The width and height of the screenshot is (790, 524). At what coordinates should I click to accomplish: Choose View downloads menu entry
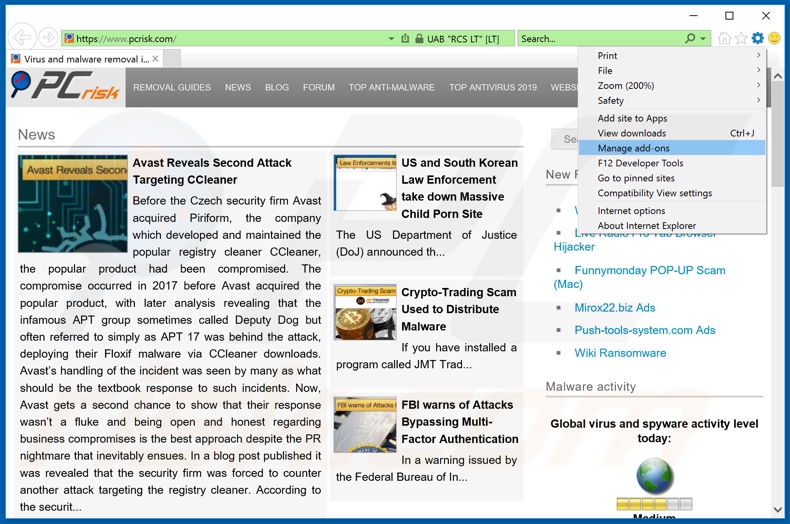click(672, 134)
